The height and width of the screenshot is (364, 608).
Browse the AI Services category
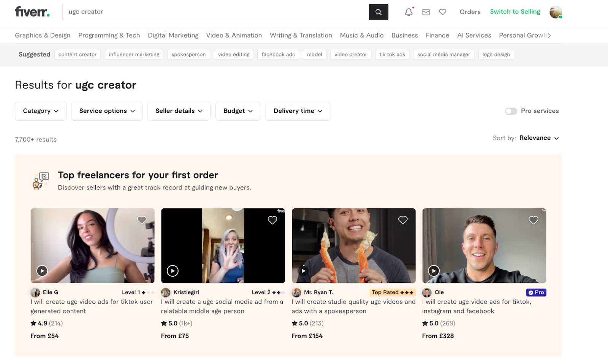pyautogui.click(x=474, y=35)
